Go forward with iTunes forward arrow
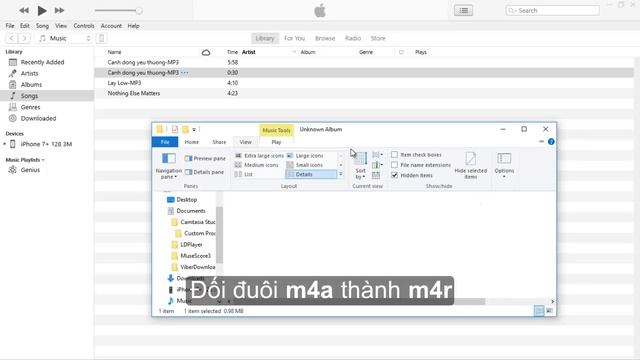Image resolution: width=640 pixels, height=360 pixels. tap(24, 38)
